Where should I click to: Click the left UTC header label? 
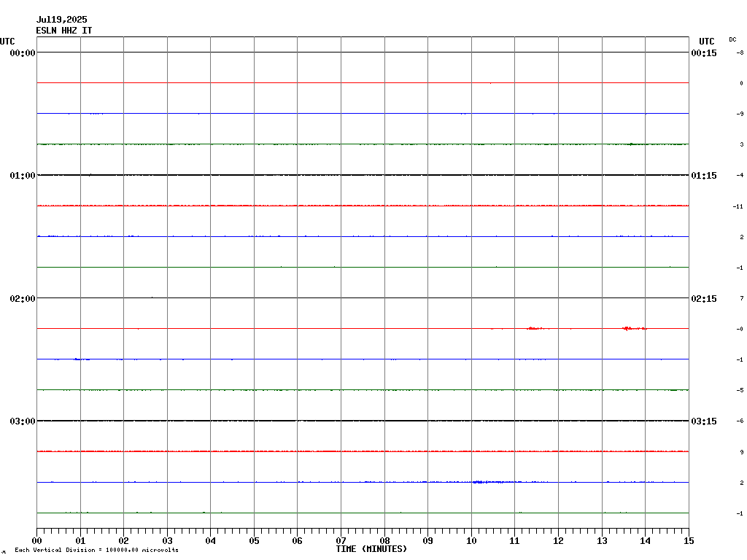7,42
